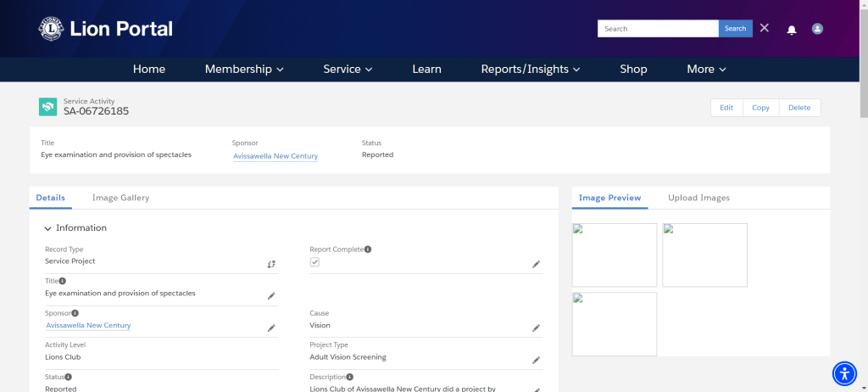Click the Lions Club activity level value

(63, 357)
